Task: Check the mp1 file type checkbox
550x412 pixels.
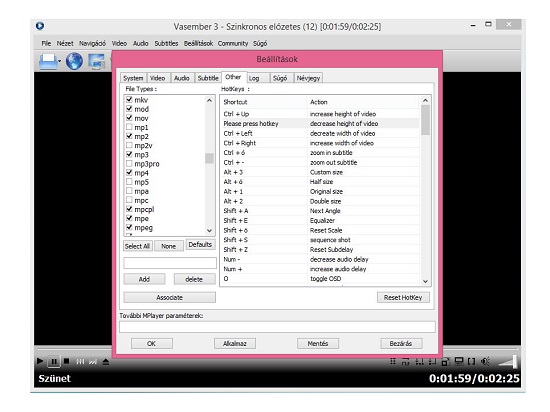Action: pyautogui.click(x=129, y=127)
